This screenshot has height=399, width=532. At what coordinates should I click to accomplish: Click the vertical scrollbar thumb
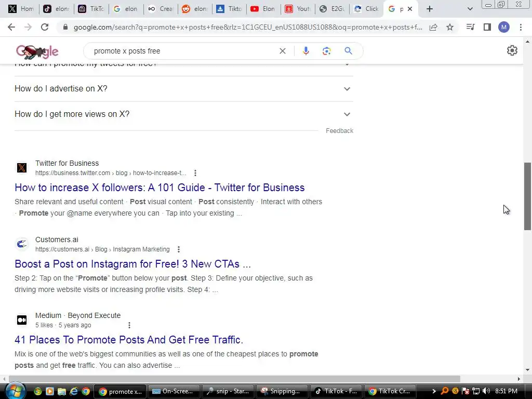527,196
